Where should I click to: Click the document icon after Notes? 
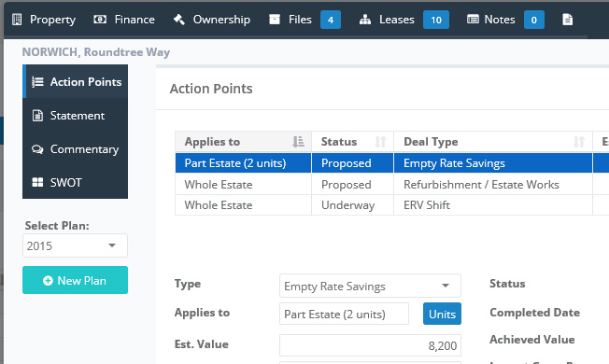[x=568, y=20]
